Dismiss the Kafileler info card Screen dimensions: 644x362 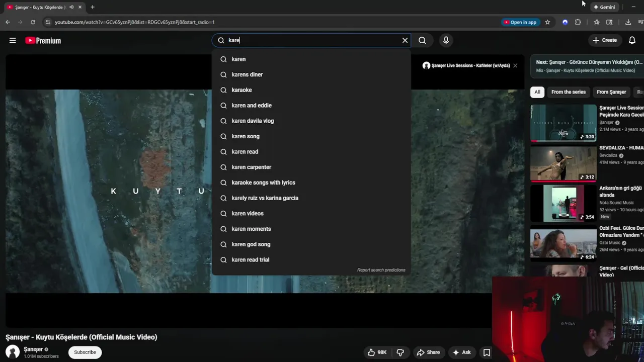[x=515, y=65]
